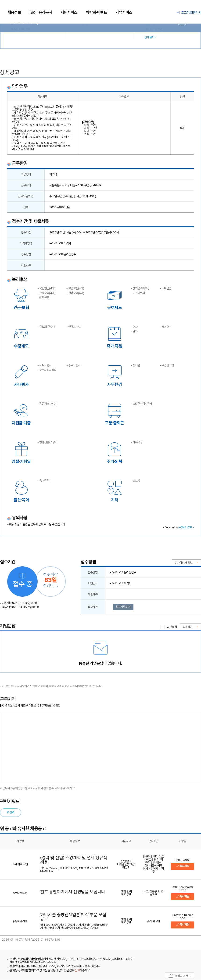Viewport: 201px width, 980px height.
Task: Open the 기업서비스 menu
Action: pyautogui.click(x=124, y=12)
